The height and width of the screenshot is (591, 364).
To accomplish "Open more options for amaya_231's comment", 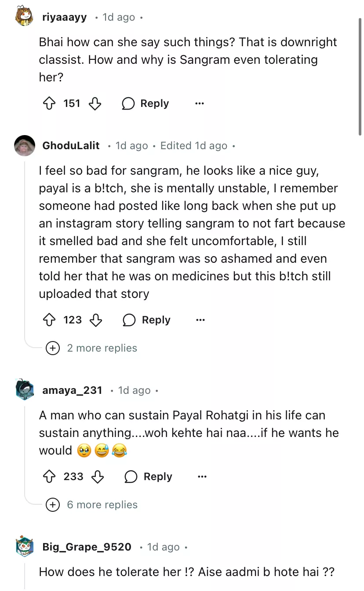I will [202, 477].
